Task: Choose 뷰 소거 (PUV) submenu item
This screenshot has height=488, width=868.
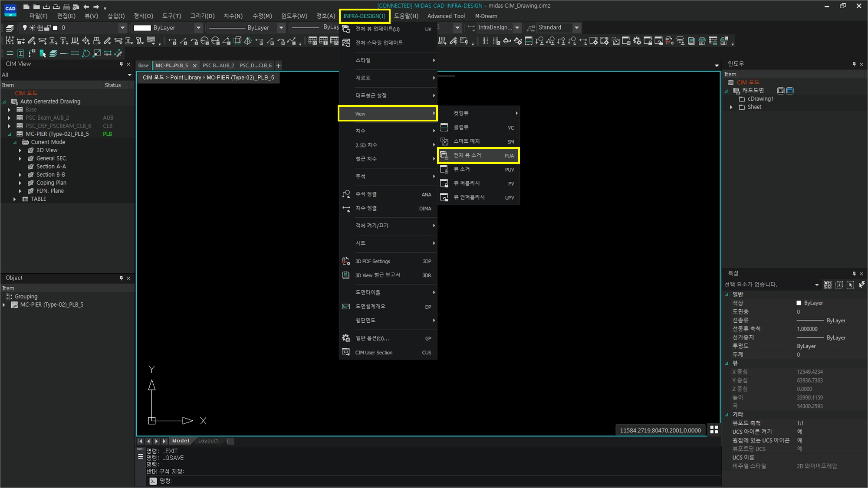Action: click(x=478, y=170)
